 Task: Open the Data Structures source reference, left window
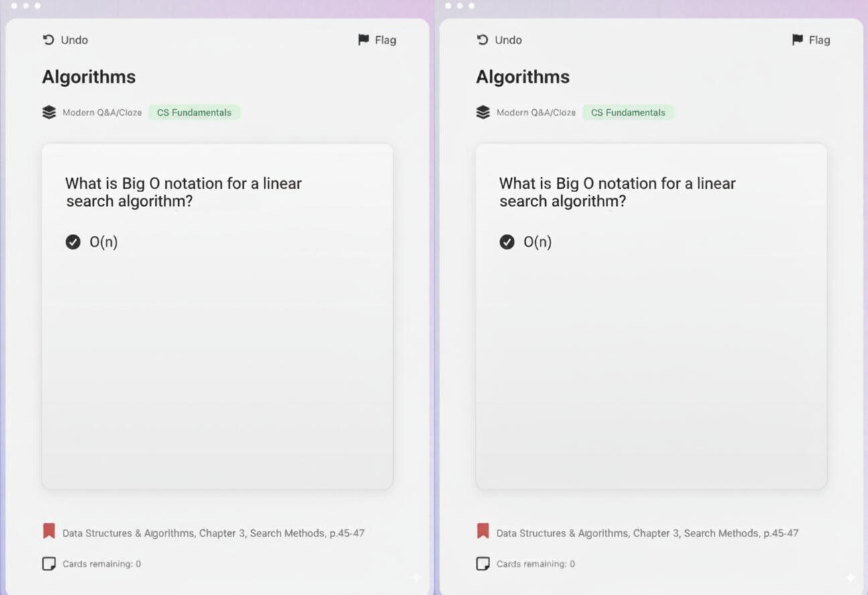(x=213, y=533)
